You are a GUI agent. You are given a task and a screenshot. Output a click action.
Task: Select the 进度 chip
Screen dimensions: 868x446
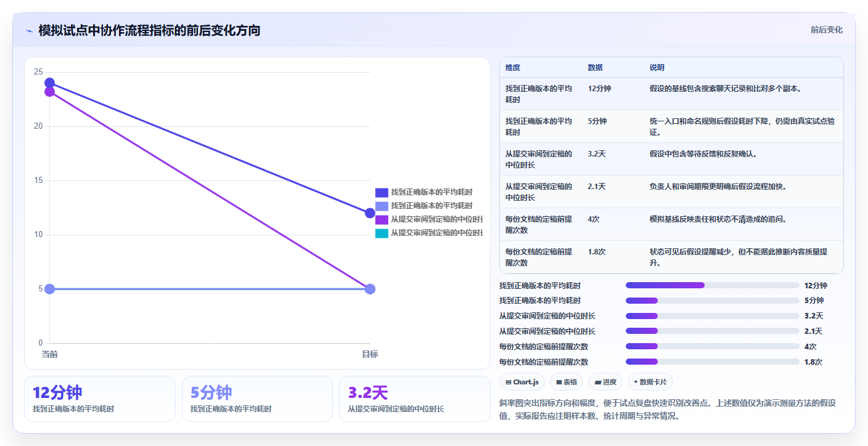[605, 382]
